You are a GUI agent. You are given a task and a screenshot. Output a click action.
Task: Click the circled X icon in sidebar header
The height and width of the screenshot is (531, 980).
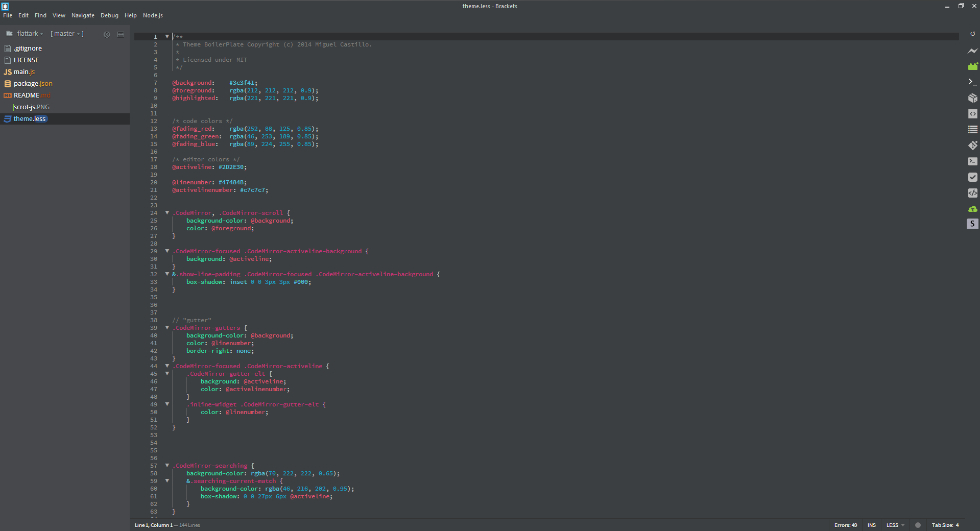[107, 34]
